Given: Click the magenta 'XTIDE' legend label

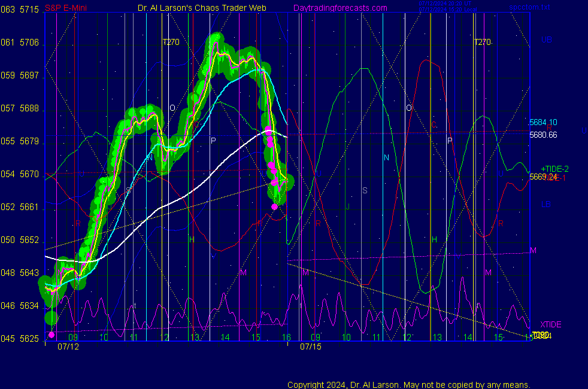Looking at the screenshot, I should [x=550, y=324].
